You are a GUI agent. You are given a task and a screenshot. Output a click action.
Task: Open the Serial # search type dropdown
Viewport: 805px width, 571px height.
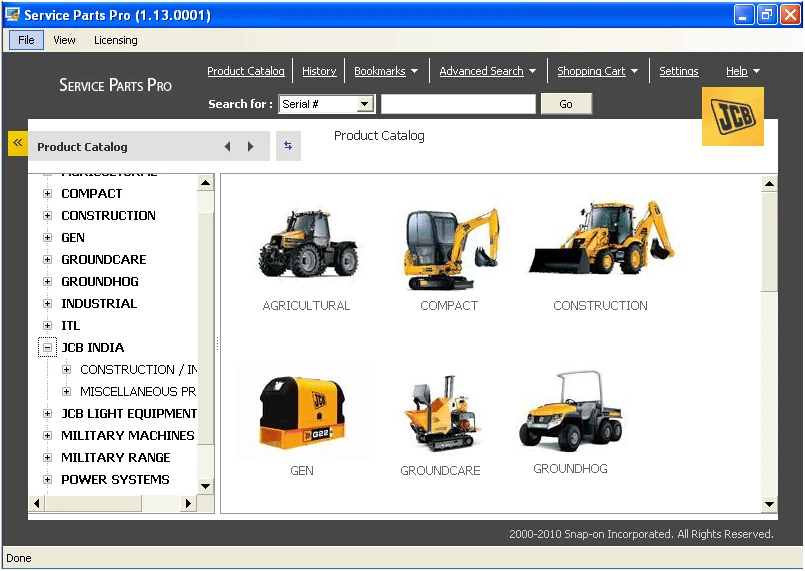[364, 104]
